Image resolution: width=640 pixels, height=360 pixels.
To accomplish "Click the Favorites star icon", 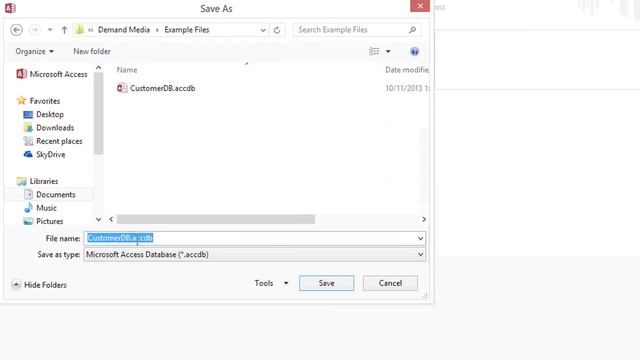I will [22, 100].
